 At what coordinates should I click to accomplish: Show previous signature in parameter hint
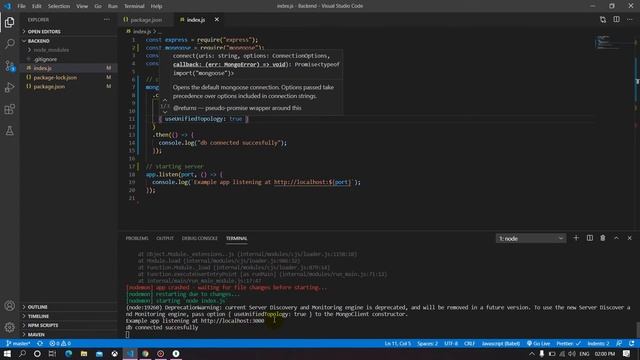[165, 100]
